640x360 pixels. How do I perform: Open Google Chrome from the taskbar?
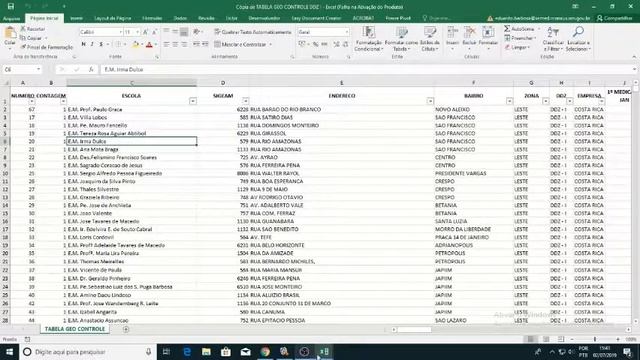pyautogui.click(x=265, y=351)
